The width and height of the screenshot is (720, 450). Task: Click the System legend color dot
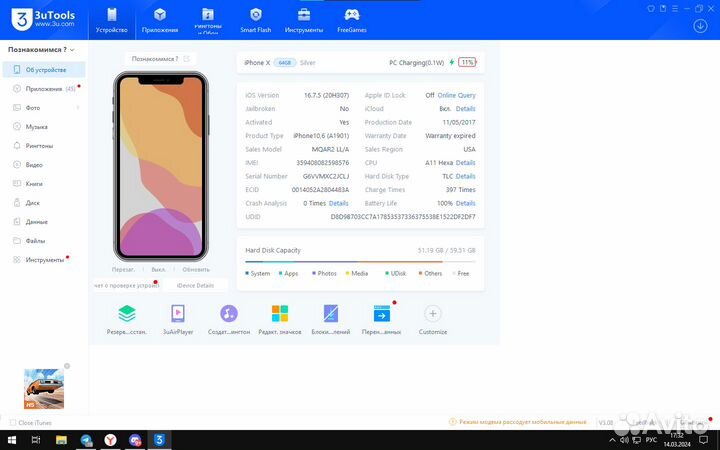pyautogui.click(x=247, y=273)
